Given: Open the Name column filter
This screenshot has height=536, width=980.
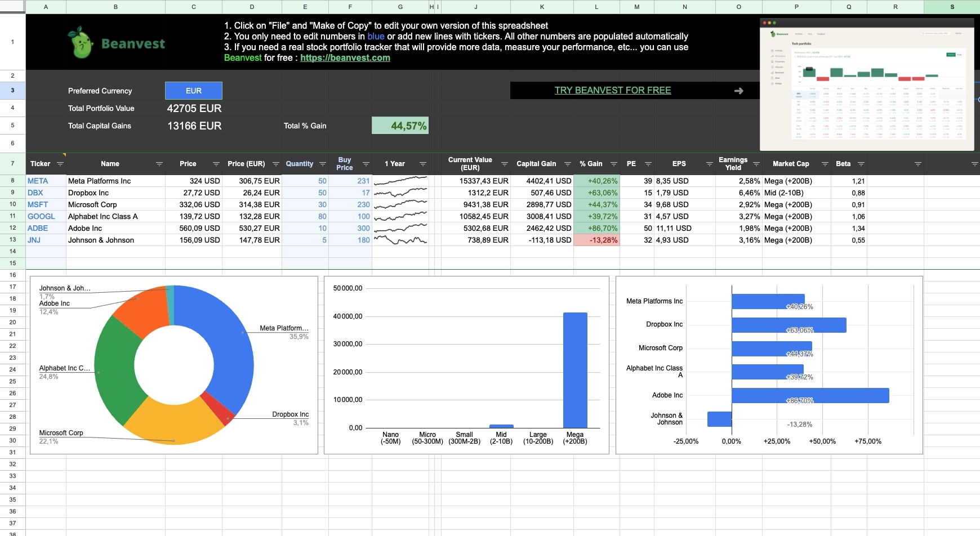Looking at the screenshot, I should (x=159, y=164).
